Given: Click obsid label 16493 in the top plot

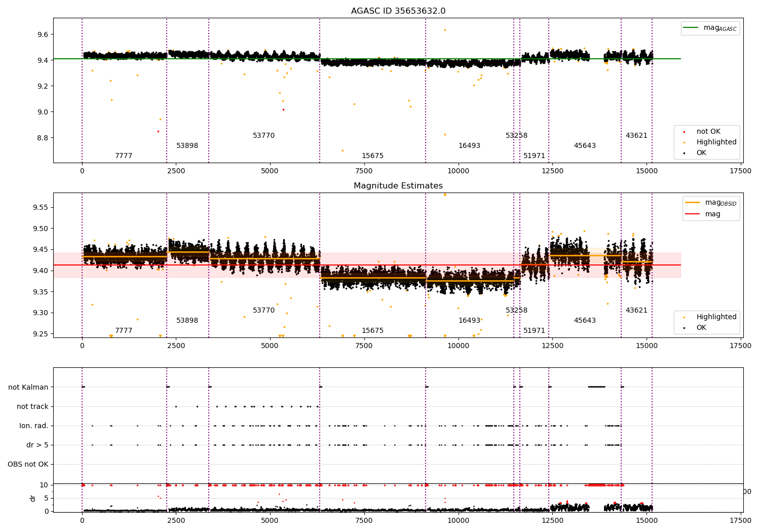Looking at the screenshot, I should [x=470, y=146].
